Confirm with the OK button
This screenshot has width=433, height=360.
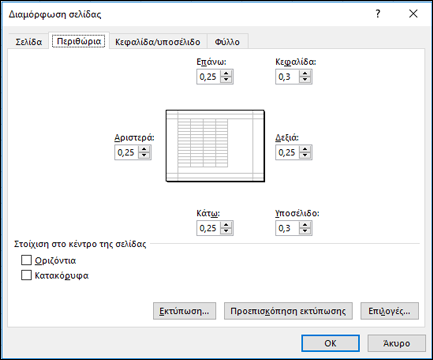click(x=330, y=343)
